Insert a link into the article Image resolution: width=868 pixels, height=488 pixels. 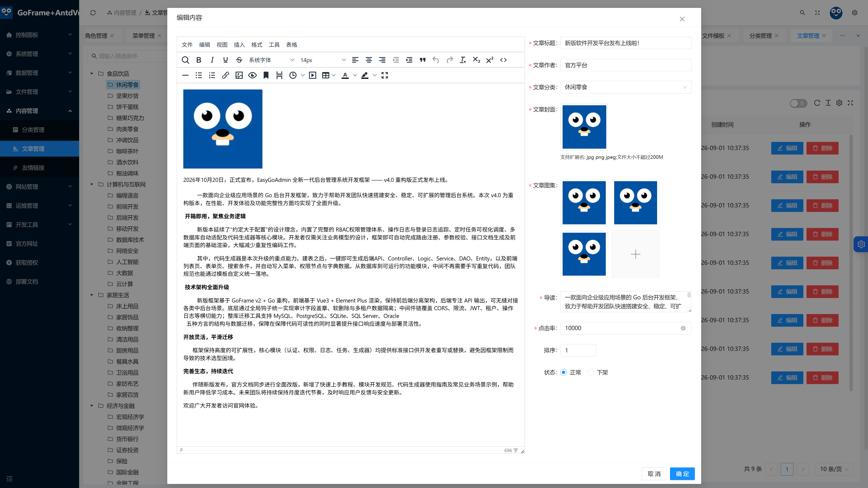(x=225, y=75)
